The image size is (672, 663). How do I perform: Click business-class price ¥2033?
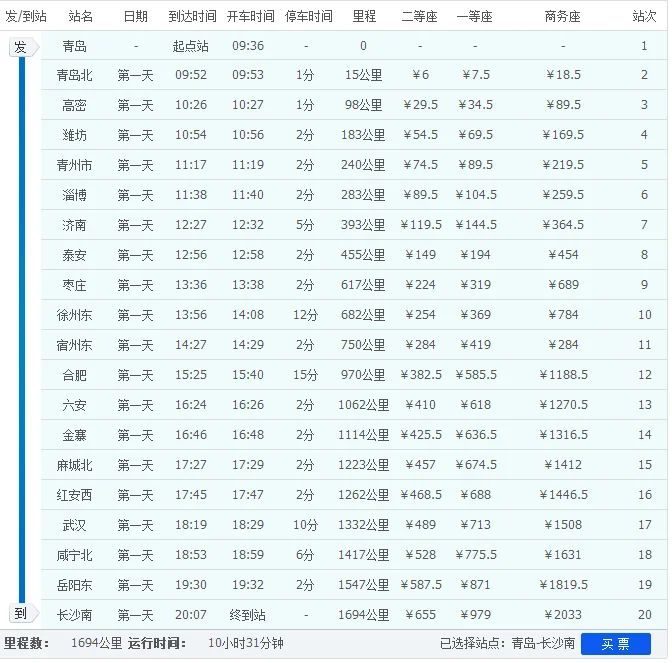(563, 615)
